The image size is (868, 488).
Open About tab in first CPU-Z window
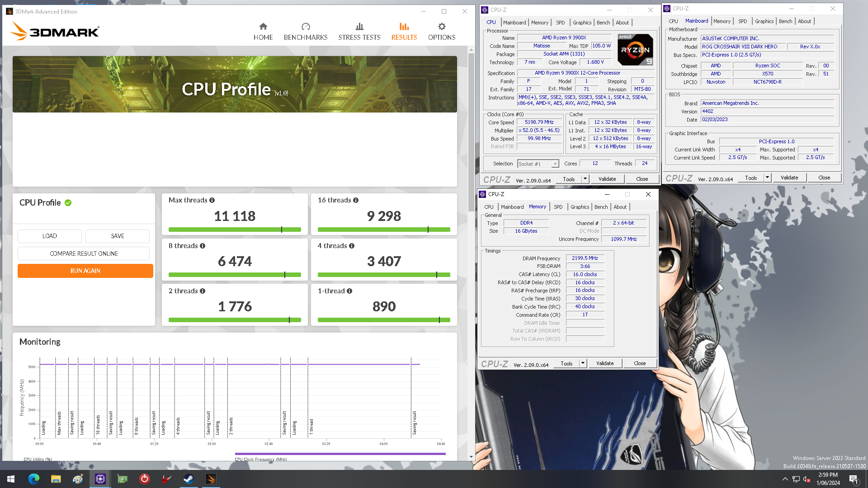pos(622,23)
